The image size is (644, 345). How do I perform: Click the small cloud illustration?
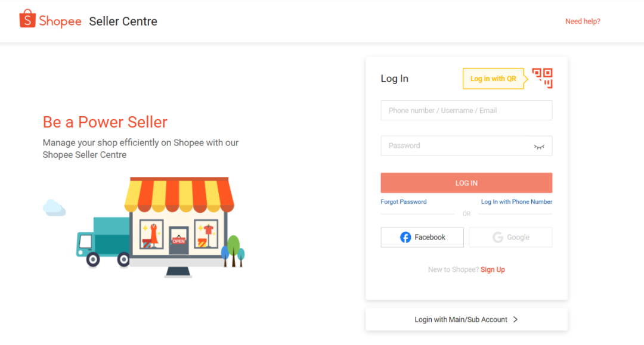54,207
